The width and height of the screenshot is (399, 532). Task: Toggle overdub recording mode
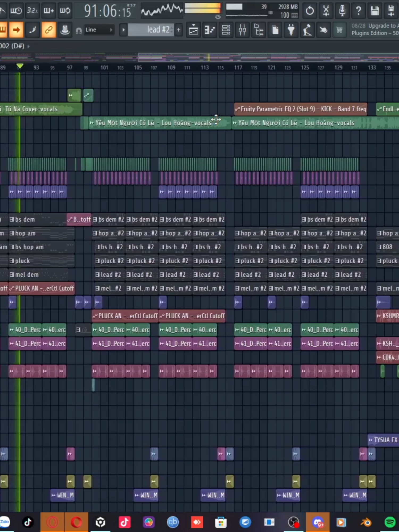[x=48, y=11]
